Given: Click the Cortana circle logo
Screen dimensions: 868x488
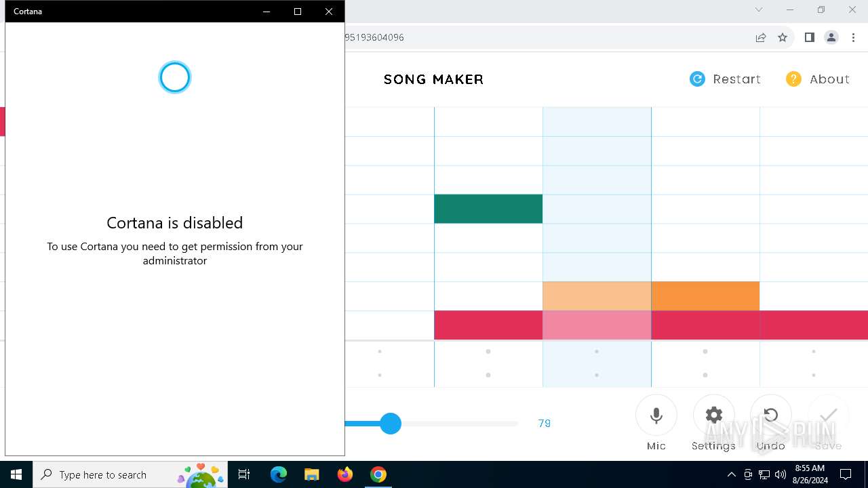Looking at the screenshot, I should (175, 77).
